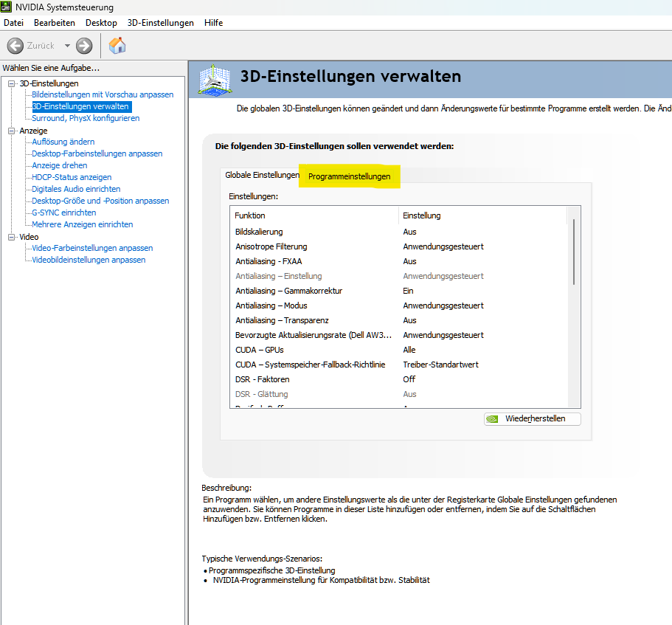Switch to the Programmeinstellungen tab
This screenshot has width=672, height=625.
pos(350,176)
